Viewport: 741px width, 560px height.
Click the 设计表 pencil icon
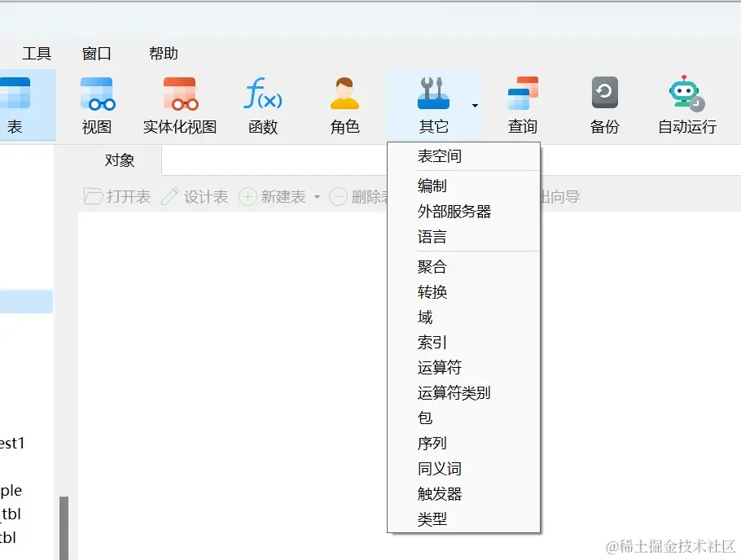coord(170,196)
